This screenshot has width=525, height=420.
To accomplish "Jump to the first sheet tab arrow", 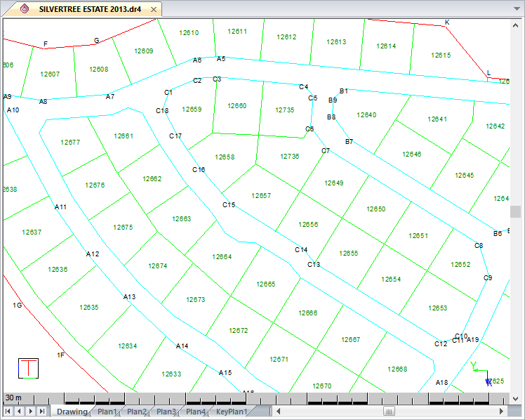I will [8, 411].
